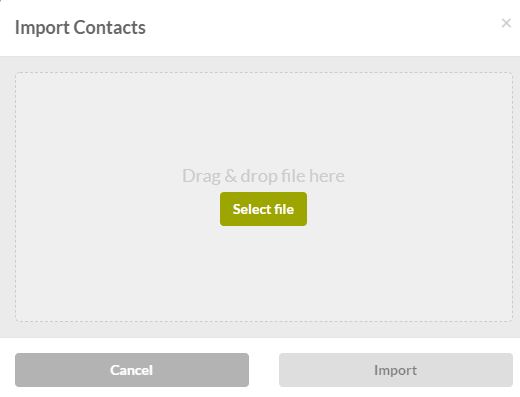Exit the import window via the close icon

[x=506, y=23]
